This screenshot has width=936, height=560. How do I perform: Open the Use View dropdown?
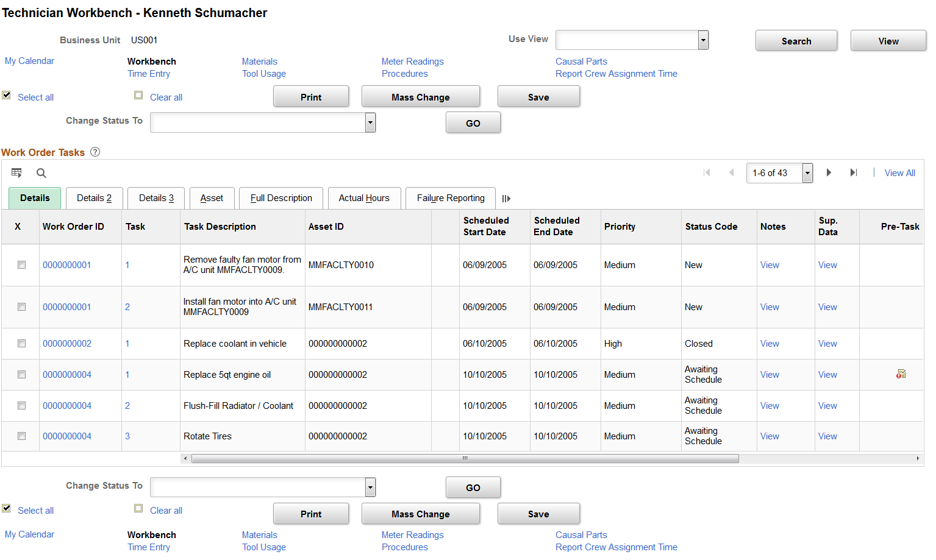tap(632, 40)
